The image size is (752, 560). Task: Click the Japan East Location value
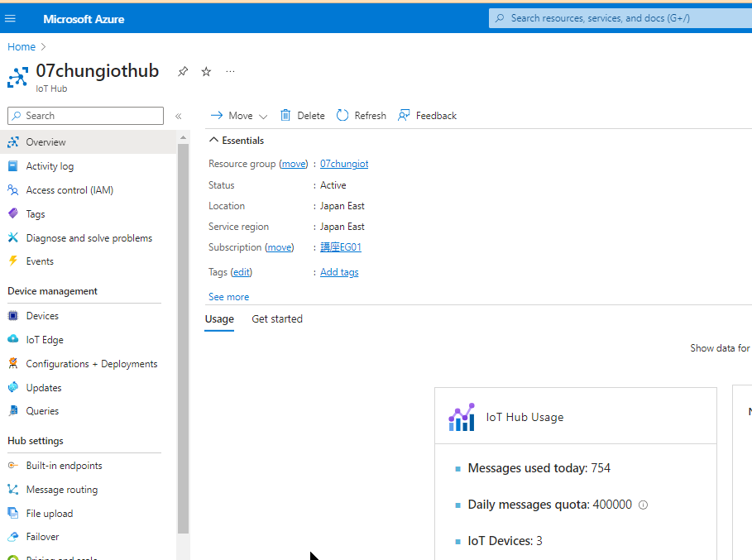click(342, 206)
